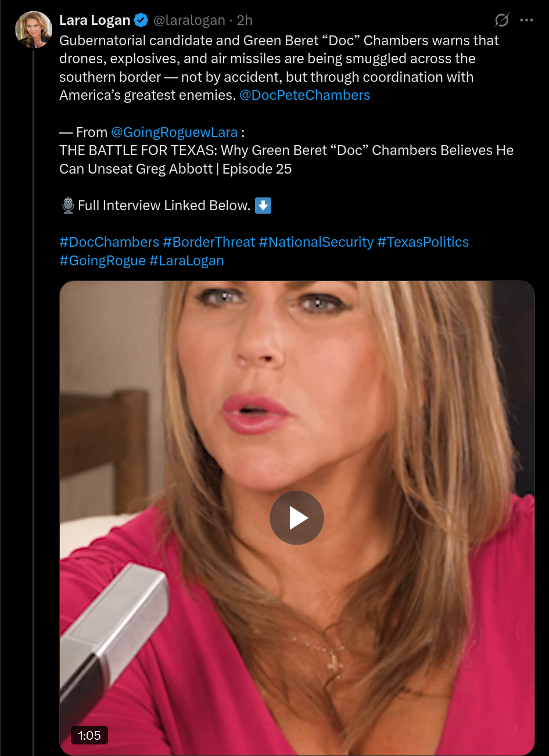The height and width of the screenshot is (756, 549).
Task: Click the Lara Logan display name
Action: (95, 20)
